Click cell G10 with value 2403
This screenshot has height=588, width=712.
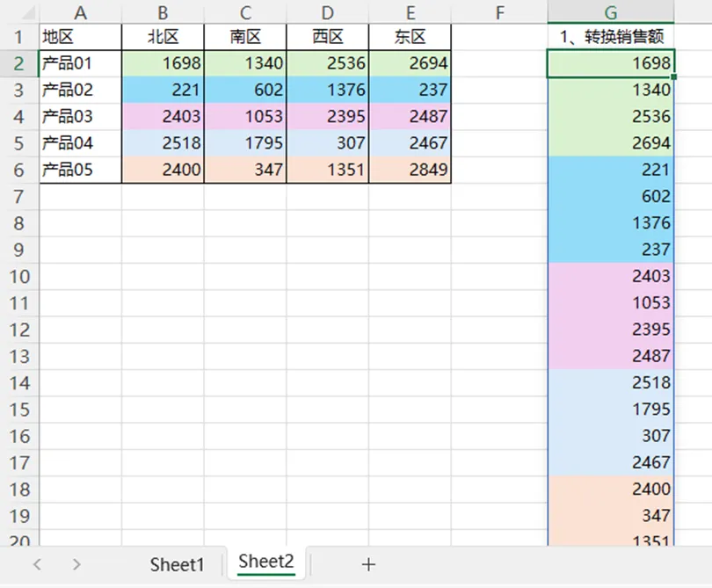(x=611, y=277)
